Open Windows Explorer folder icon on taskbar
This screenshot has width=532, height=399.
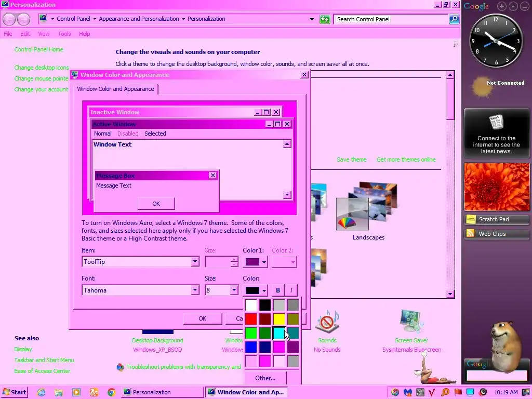click(x=59, y=392)
